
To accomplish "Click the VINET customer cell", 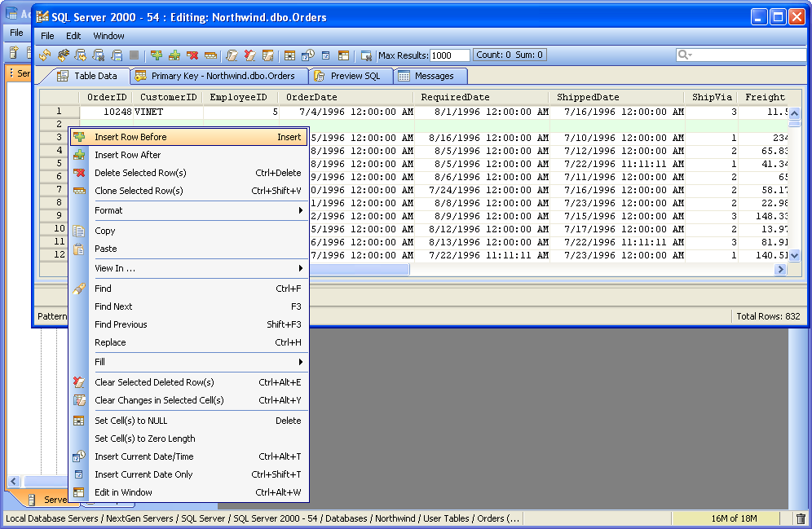I will (x=168, y=112).
